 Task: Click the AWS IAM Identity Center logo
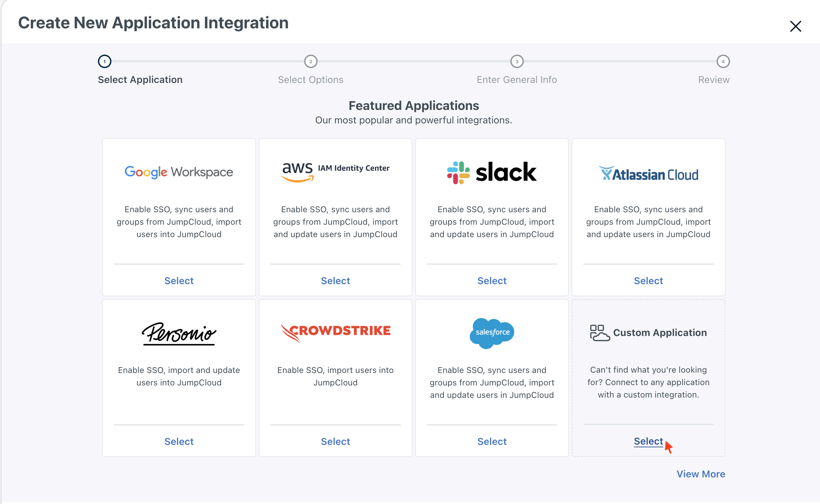click(x=335, y=171)
